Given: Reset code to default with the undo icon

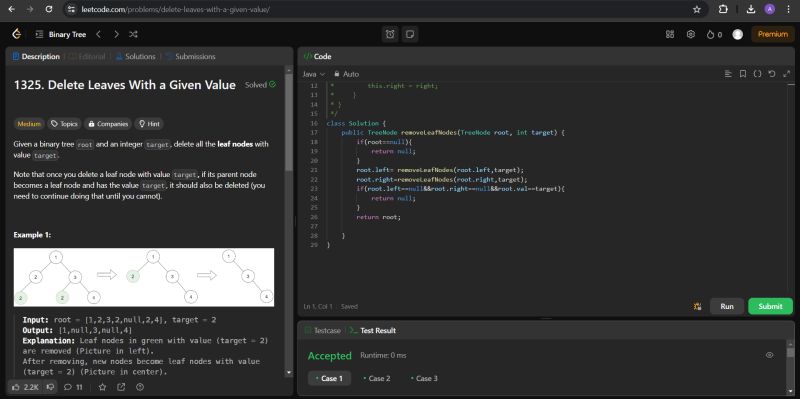Looking at the screenshot, I should point(772,74).
